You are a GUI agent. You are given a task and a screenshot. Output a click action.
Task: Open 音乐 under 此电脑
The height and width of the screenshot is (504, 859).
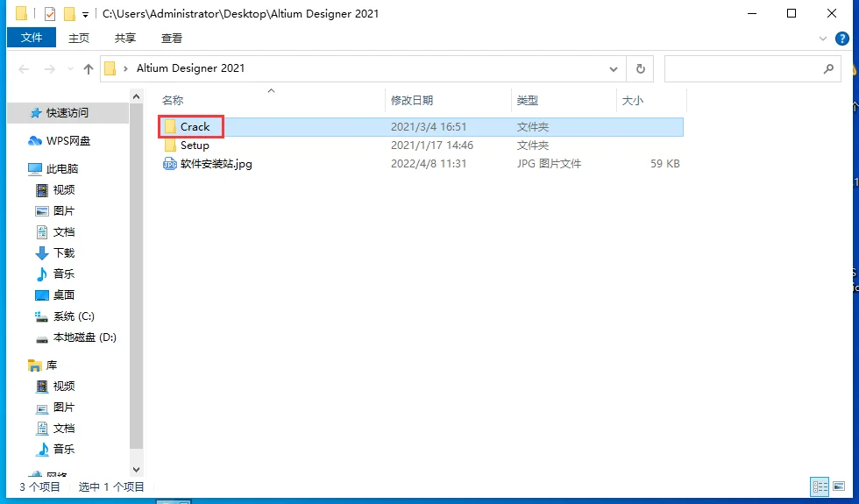[x=63, y=273]
